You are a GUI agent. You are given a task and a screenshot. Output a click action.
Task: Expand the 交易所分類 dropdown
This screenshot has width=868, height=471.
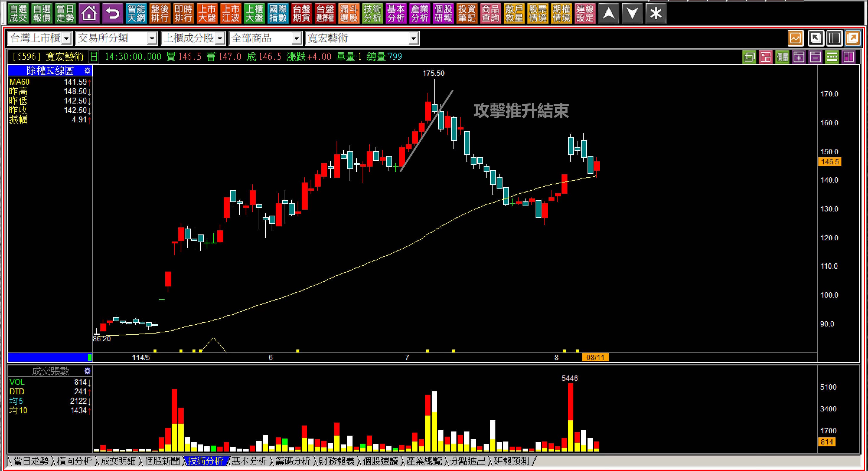click(152, 38)
